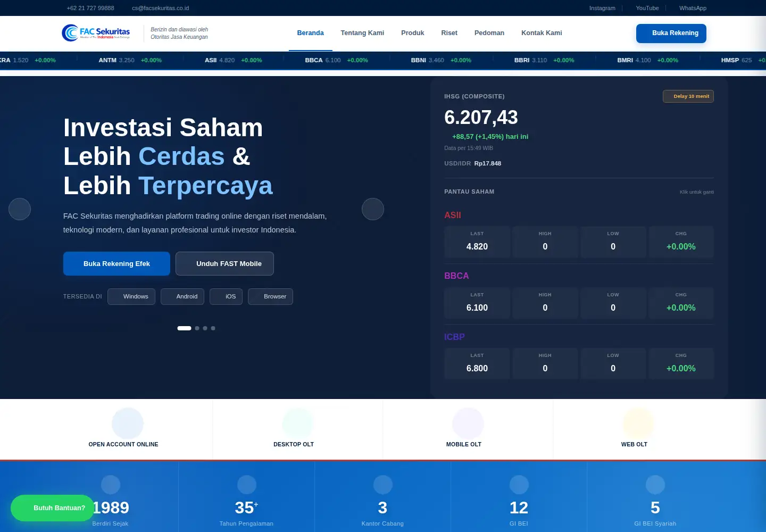The height and width of the screenshot is (532, 766).
Task: Choose the Browser platform button
Action: tap(270, 297)
